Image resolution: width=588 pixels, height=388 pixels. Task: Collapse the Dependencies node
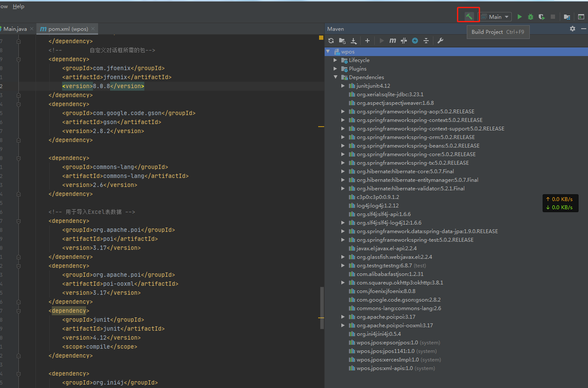coord(335,77)
